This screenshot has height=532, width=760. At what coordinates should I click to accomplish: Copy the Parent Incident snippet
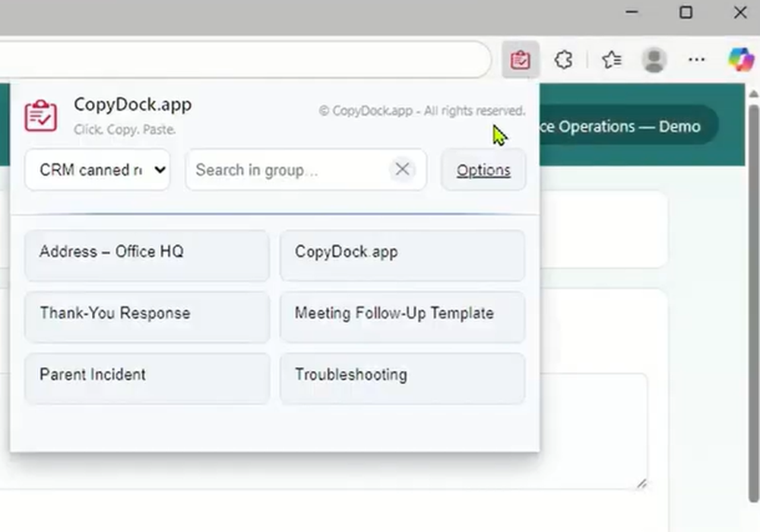(146, 379)
